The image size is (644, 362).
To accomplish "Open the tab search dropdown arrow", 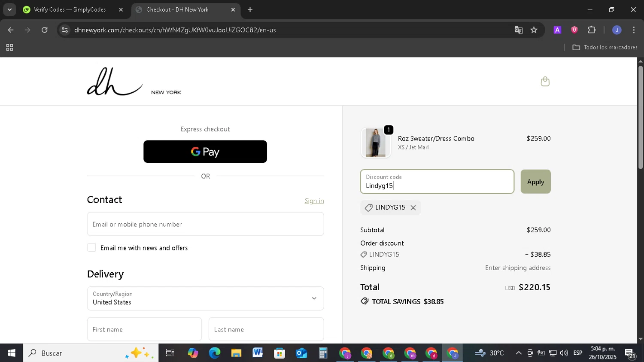I will 9,9.
